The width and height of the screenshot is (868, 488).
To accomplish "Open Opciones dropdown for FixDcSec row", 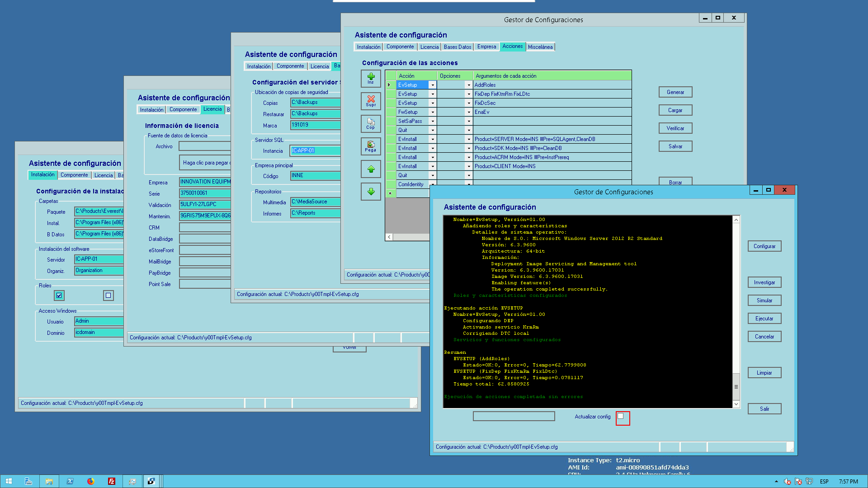I will tap(469, 103).
